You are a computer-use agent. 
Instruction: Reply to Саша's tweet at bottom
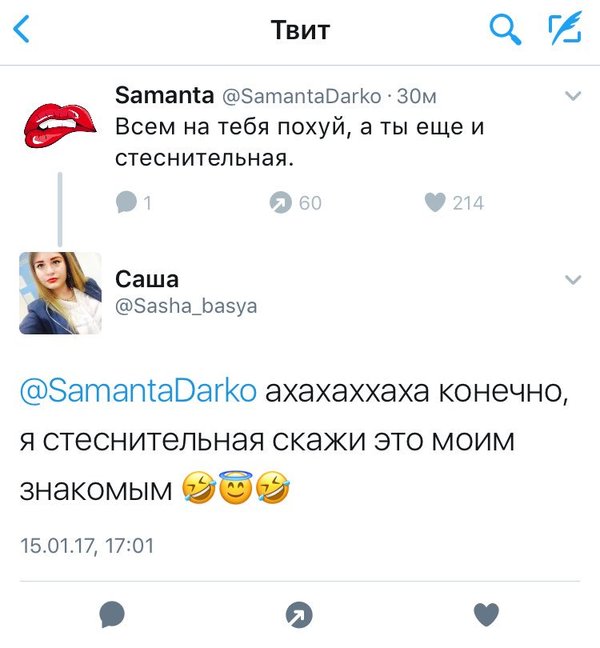[112, 615]
